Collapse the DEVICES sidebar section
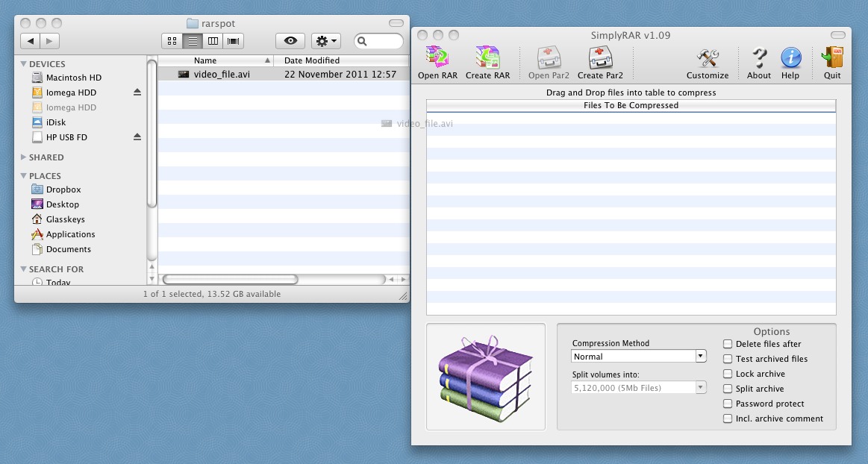 23,64
